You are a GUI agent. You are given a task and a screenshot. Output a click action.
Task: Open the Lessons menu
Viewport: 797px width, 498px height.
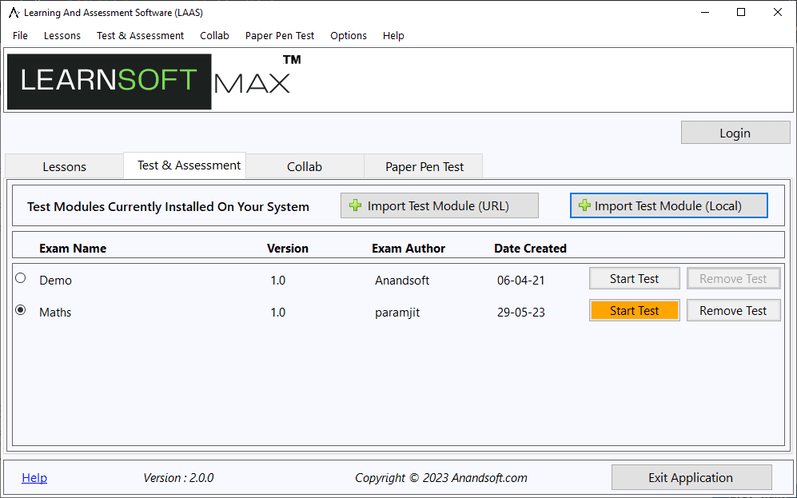tap(62, 35)
